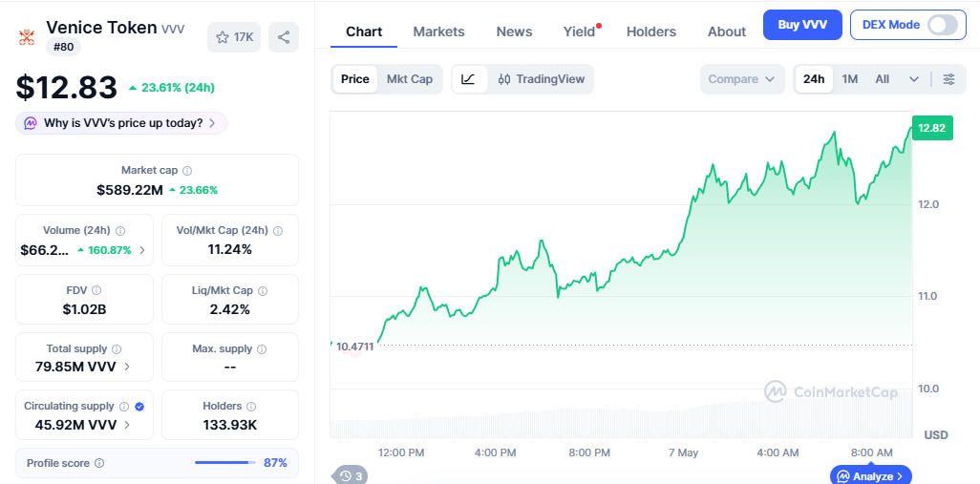Open the Compare dropdown
The height and width of the screenshot is (484, 980).
tap(742, 79)
